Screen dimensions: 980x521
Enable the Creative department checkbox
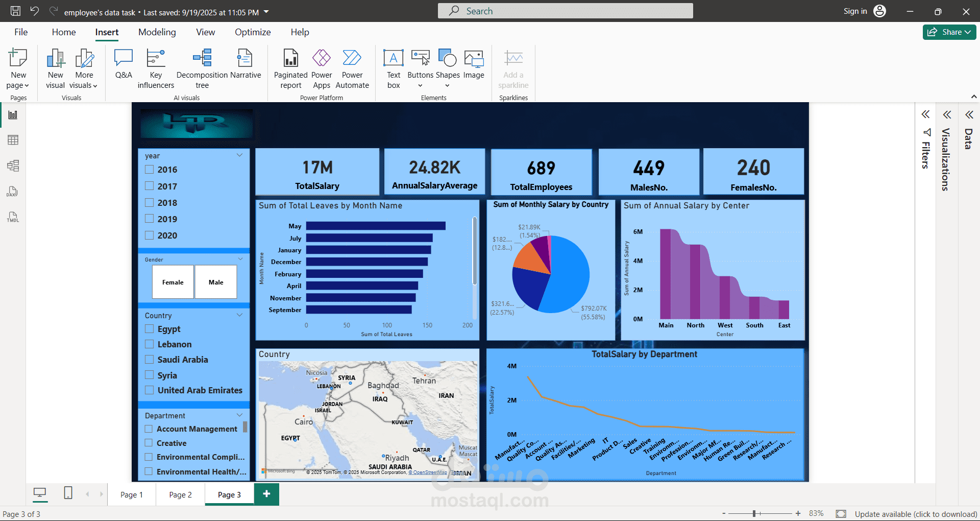coord(149,443)
